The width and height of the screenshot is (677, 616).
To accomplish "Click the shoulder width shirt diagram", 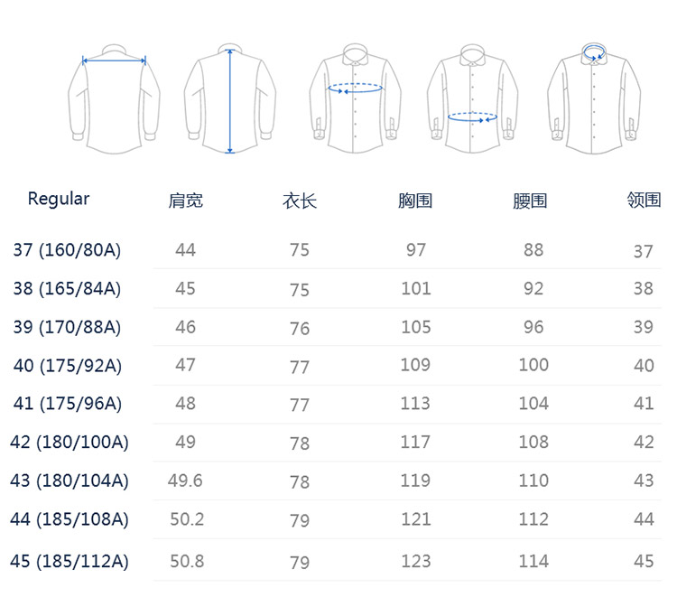I will click(114, 97).
